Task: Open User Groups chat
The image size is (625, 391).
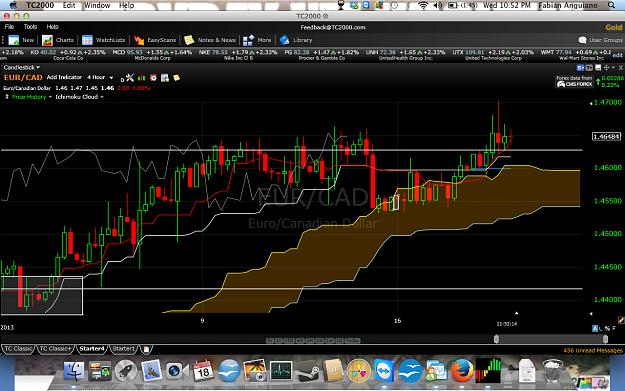Action: point(600,40)
